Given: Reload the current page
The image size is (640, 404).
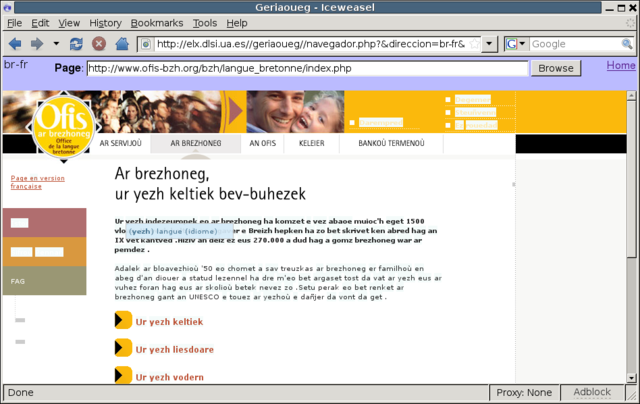Looking at the screenshot, I should (76, 44).
